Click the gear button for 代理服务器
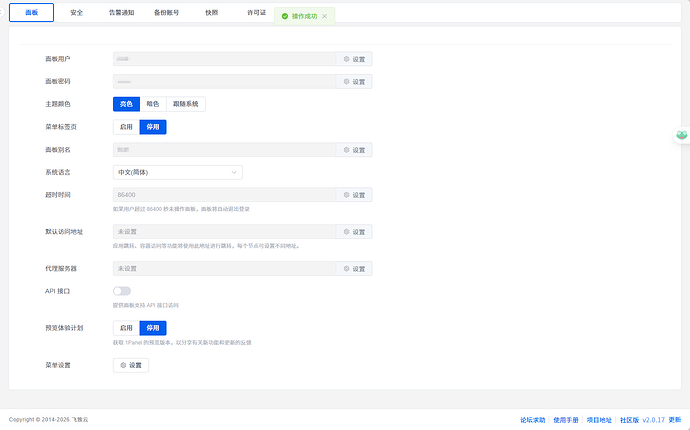 (x=354, y=269)
